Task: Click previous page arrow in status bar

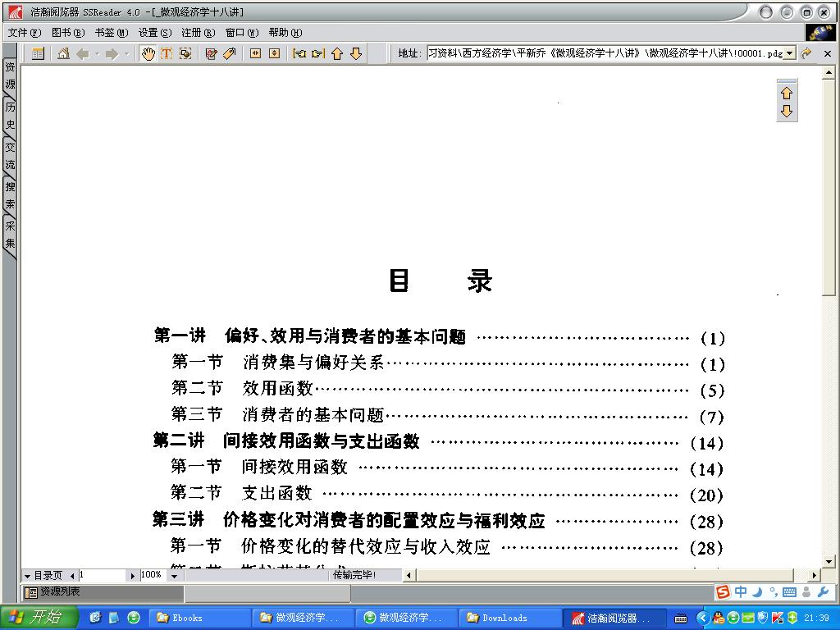Action: [x=72, y=577]
